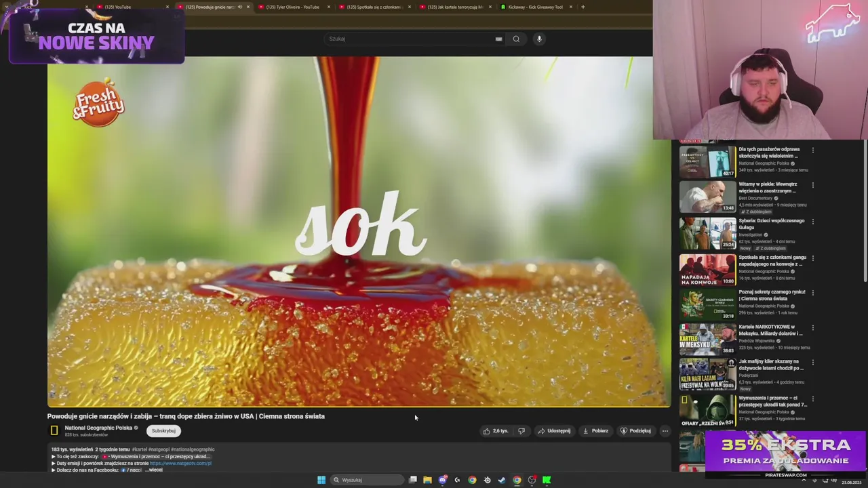This screenshot has width=868, height=488.
Task: Open options menu for 'Jak mafijny kiler skazany'
Action: [x=812, y=363]
